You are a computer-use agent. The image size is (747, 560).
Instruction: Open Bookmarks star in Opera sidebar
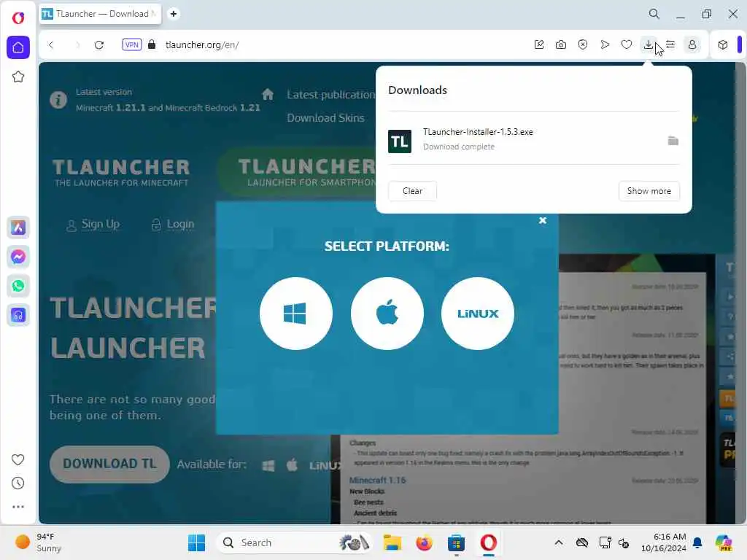[x=18, y=77]
